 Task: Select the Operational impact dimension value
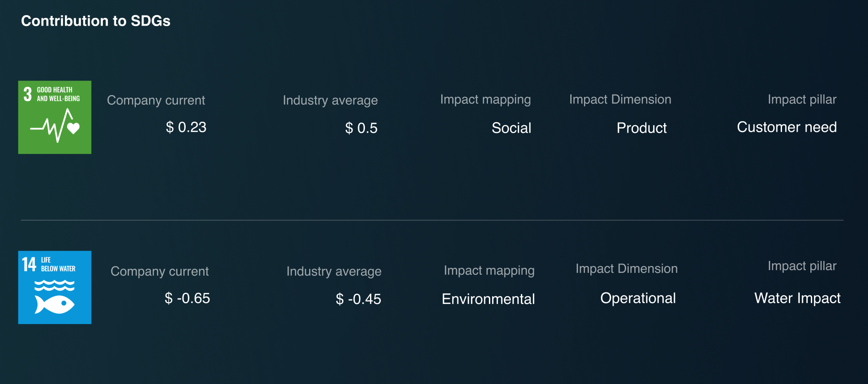tap(638, 298)
